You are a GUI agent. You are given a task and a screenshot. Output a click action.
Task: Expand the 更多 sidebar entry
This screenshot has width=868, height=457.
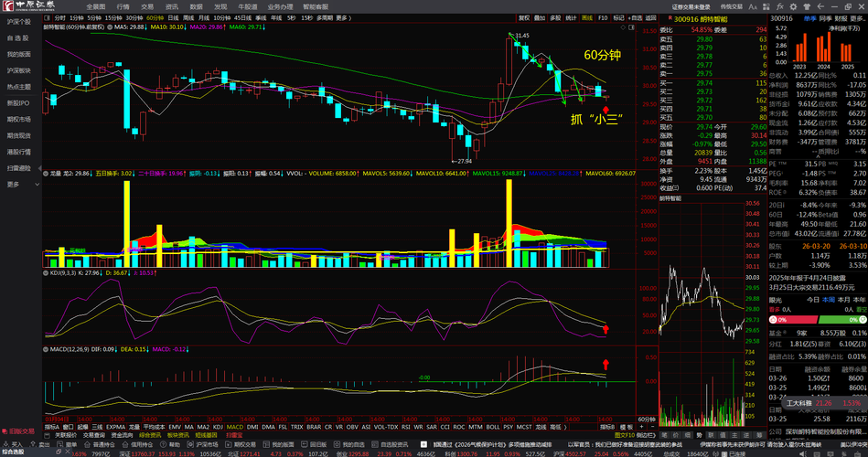22,185
